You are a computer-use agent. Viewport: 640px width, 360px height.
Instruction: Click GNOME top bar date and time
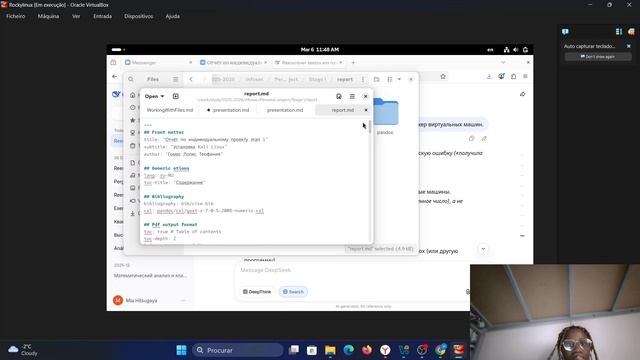[320, 49]
